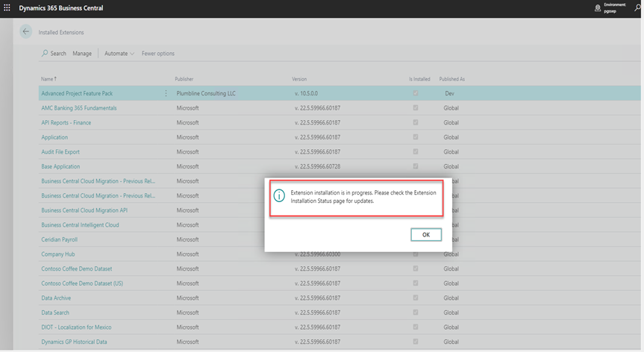Open Data Search extension
The height and width of the screenshot is (352, 644).
55,312
